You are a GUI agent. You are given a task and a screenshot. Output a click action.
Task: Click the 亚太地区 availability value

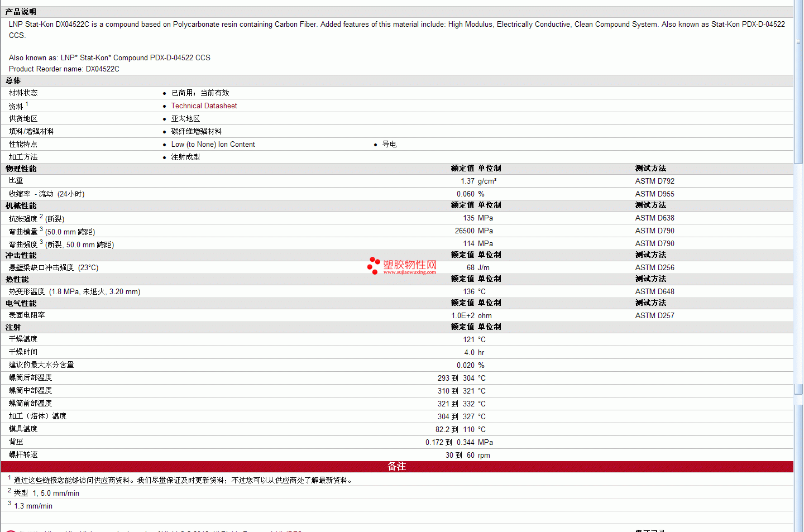click(185, 118)
